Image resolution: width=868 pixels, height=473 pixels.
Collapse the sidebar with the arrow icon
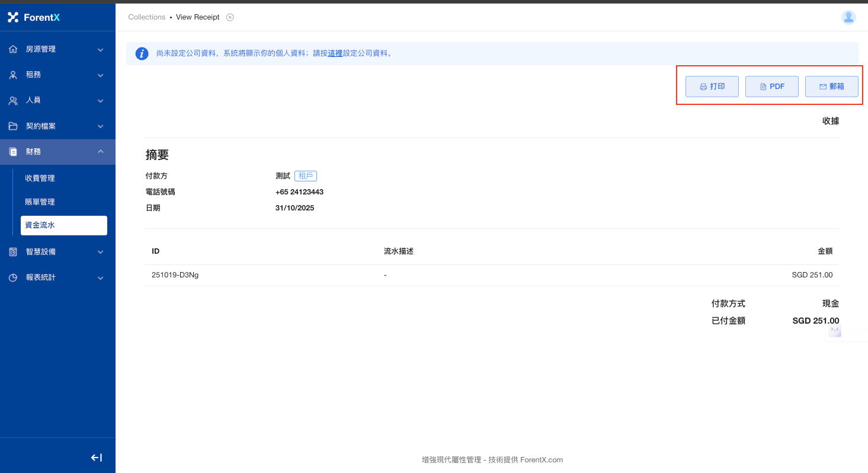point(96,457)
